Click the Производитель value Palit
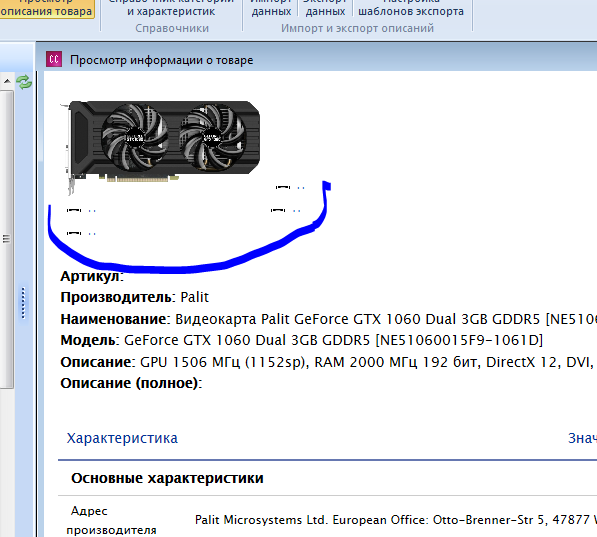Screen dimensions: 597x537 pos(195,297)
